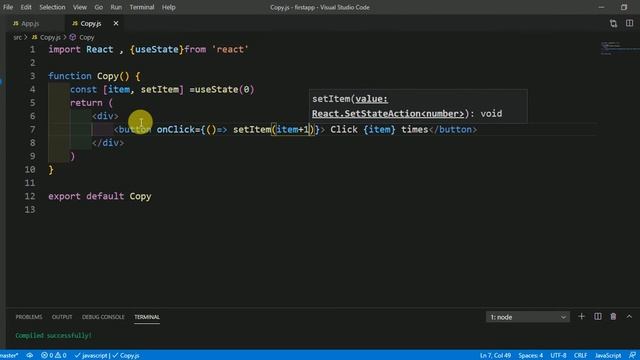Open the Go menu
The width and height of the screenshot is (640, 360).
point(98,7)
